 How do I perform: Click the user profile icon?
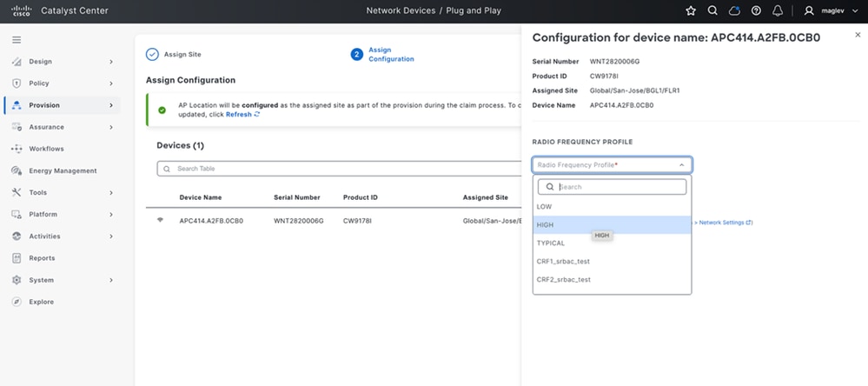(x=809, y=10)
